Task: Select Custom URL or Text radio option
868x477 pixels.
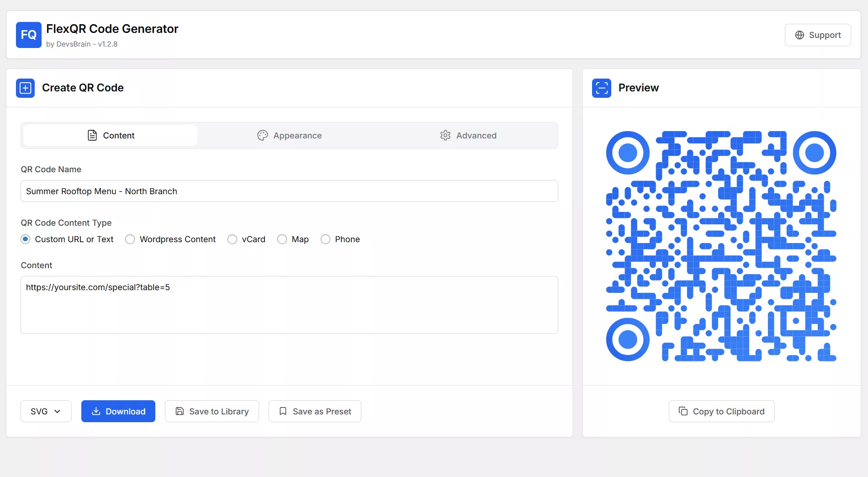Action: 26,239
